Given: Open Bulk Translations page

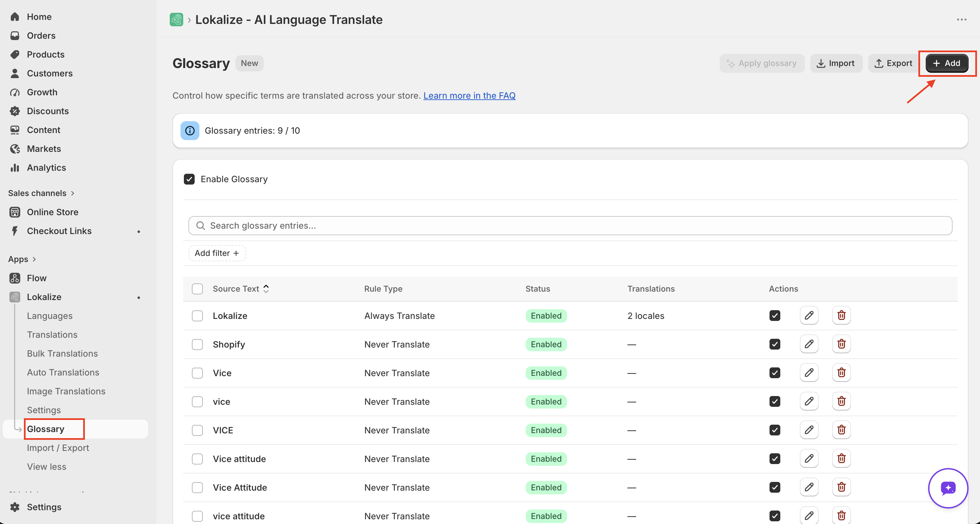Looking at the screenshot, I should point(62,354).
